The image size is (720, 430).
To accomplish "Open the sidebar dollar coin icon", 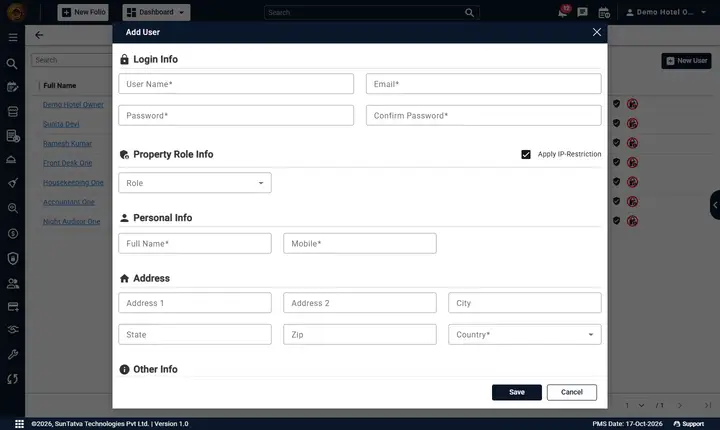I will tap(13, 233).
